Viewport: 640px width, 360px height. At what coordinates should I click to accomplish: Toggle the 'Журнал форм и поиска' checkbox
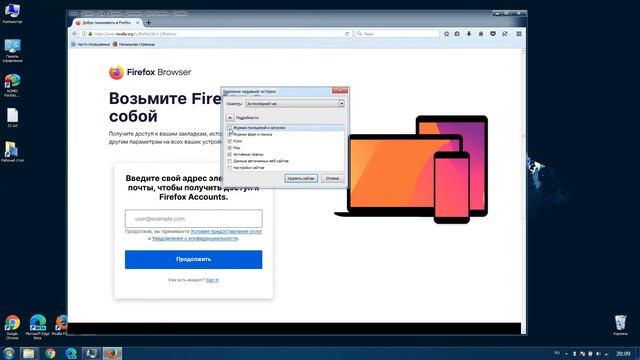[230, 134]
